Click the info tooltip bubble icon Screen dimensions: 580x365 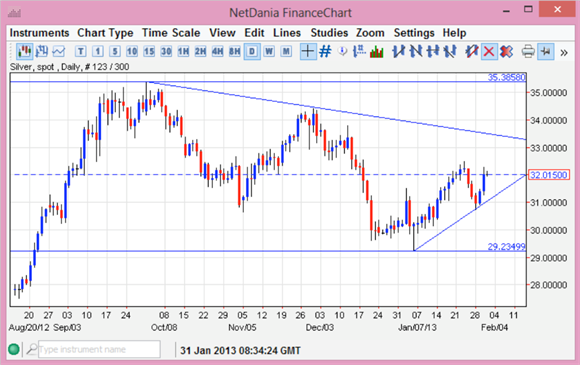tap(343, 51)
